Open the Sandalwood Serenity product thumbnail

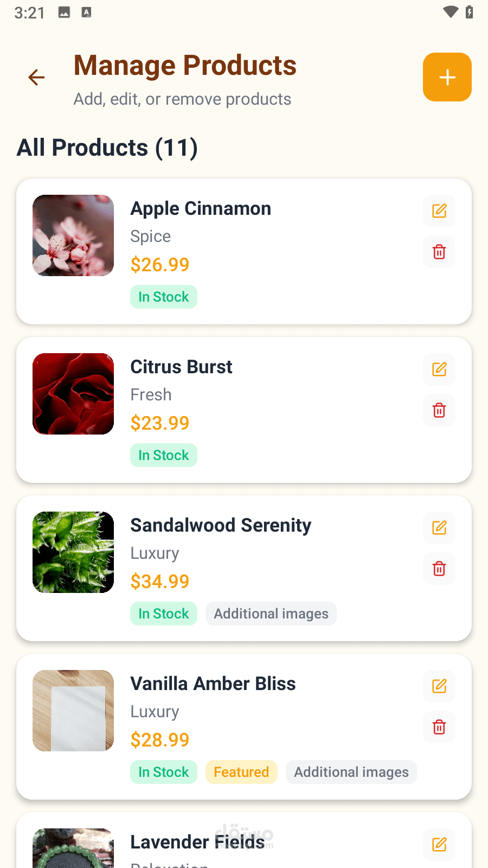click(73, 552)
